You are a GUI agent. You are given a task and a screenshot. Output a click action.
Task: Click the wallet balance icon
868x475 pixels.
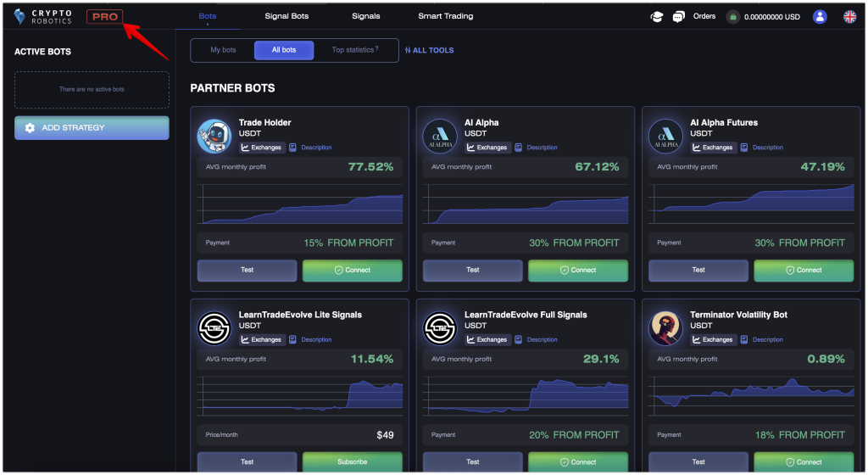733,17
